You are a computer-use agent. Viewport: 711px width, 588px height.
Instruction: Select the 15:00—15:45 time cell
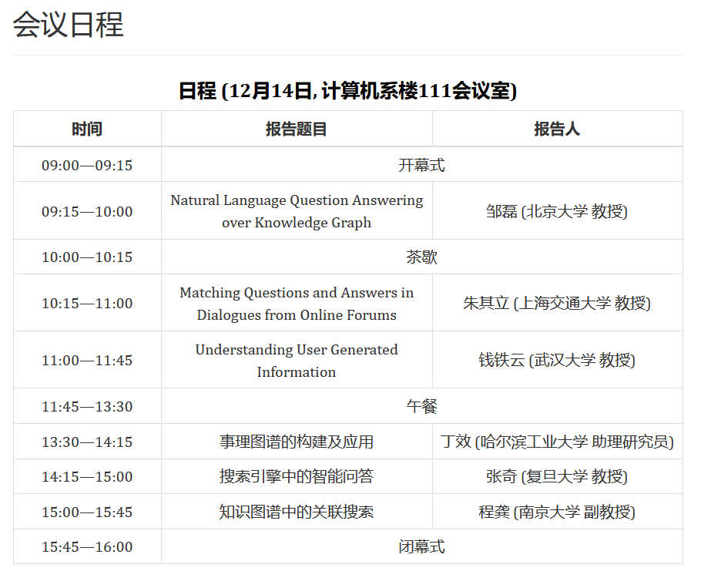[87, 512]
